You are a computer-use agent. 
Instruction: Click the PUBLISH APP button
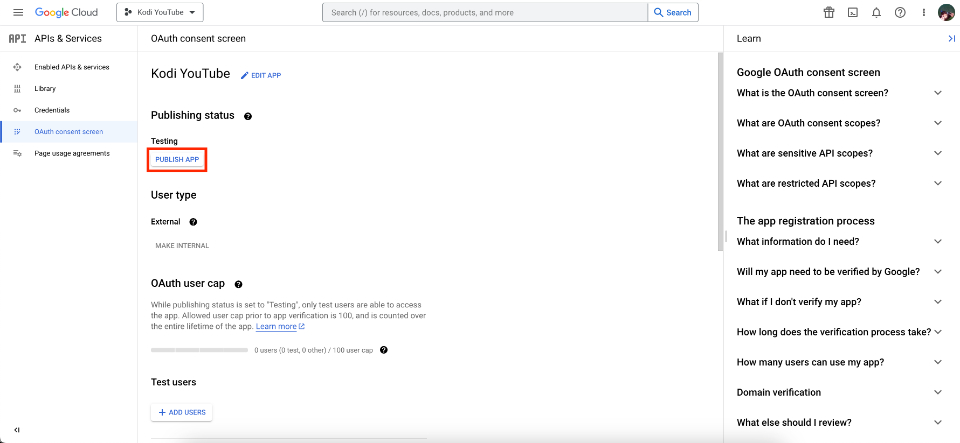coord(177,159)
